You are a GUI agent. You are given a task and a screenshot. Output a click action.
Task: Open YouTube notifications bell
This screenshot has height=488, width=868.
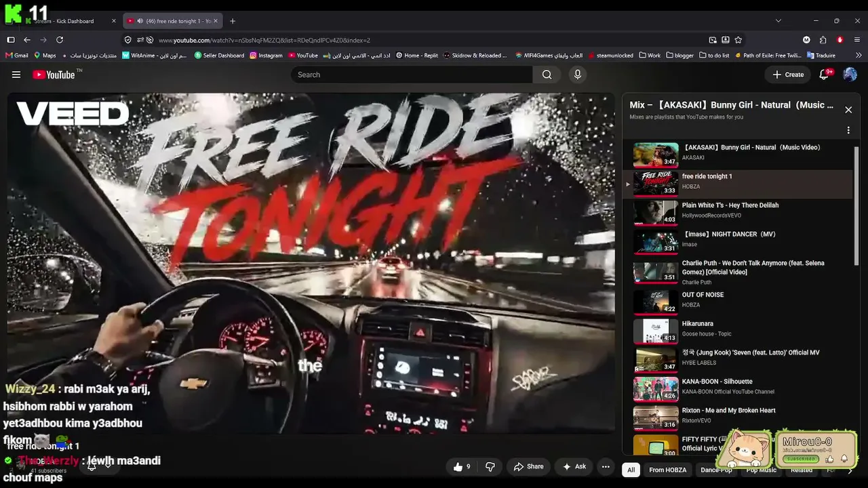pos(825,75)
